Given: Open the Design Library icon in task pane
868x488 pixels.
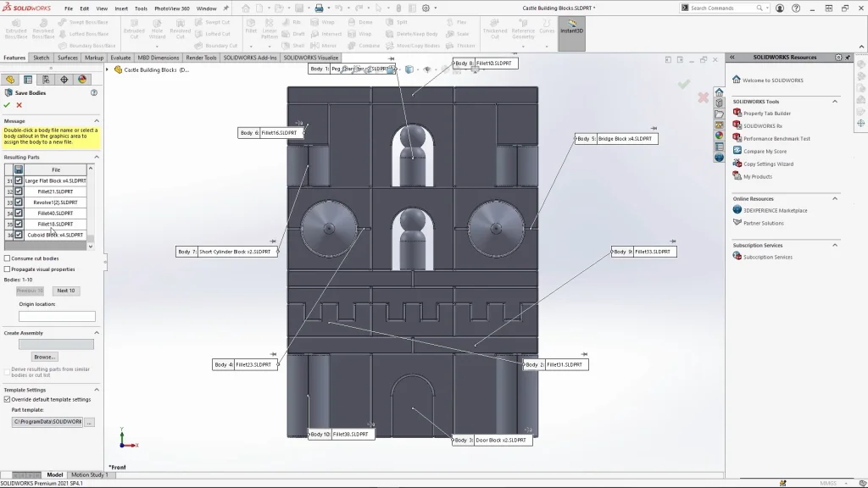Looking at the screenshot, I should (x=719, y=103).
